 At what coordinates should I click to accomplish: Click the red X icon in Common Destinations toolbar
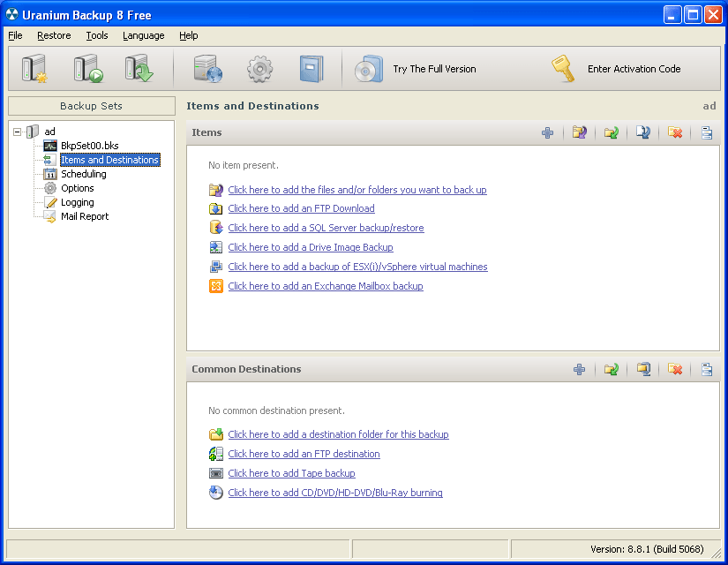tap(675, 369)
